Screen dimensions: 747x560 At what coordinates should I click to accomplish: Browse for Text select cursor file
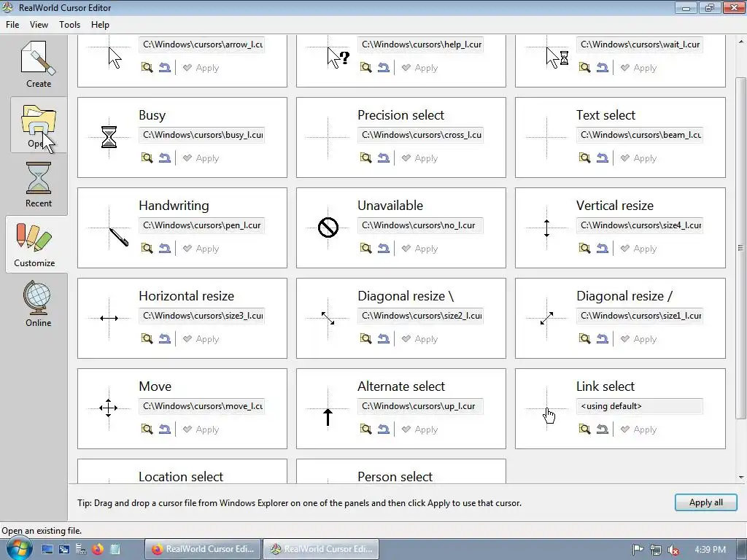click(584, 158)
